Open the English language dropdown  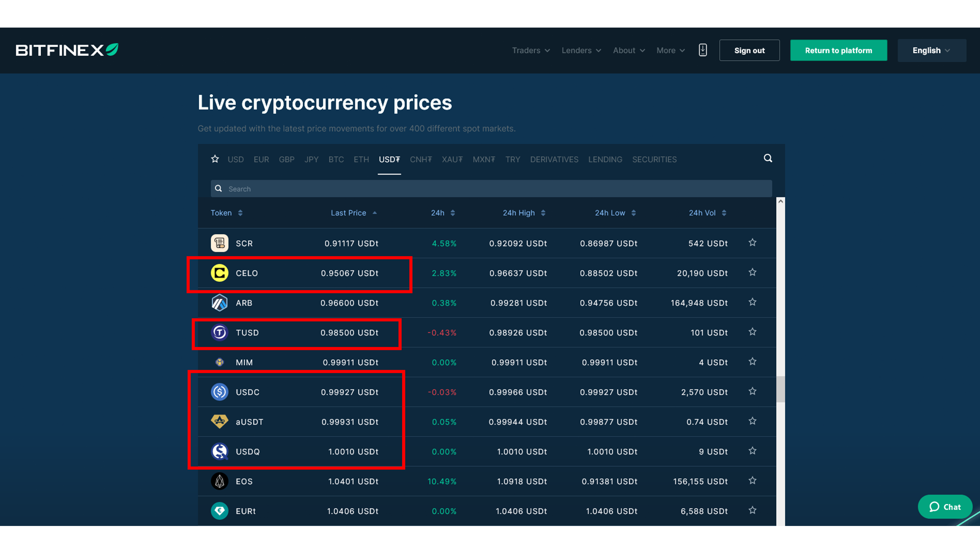tap(932, 50)
